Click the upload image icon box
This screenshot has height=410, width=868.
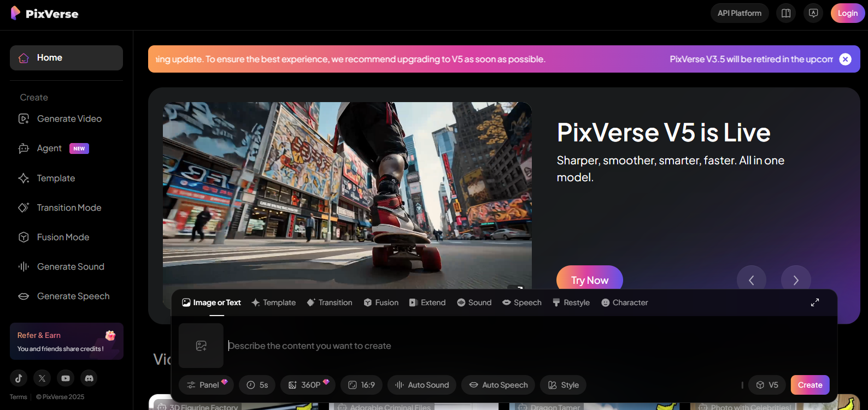click(201, 346)
